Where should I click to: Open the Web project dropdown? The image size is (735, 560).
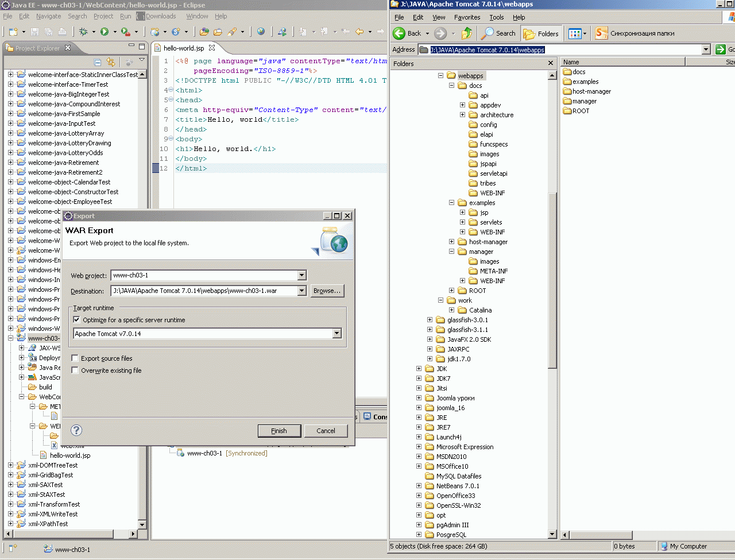(302, 276)
